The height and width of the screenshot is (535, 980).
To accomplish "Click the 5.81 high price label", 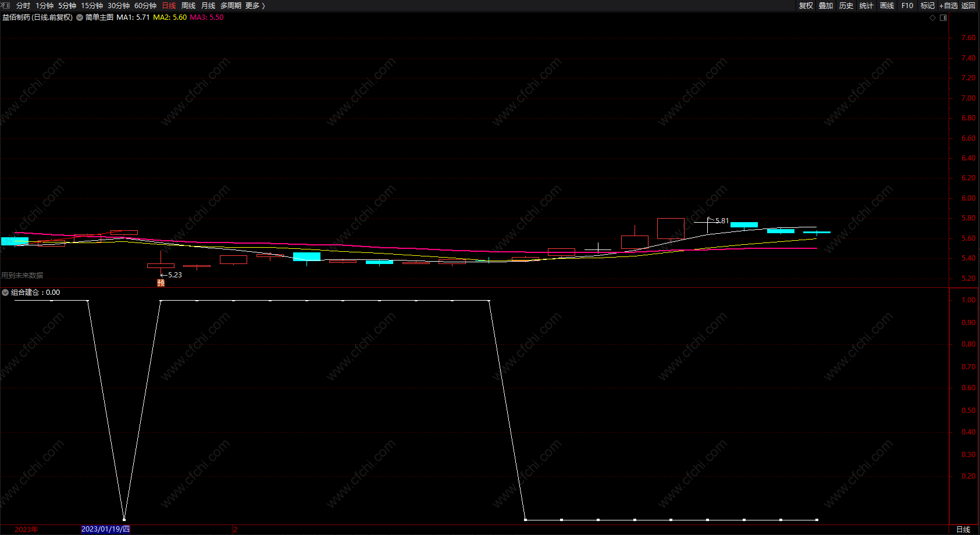I will click(722, 221).
